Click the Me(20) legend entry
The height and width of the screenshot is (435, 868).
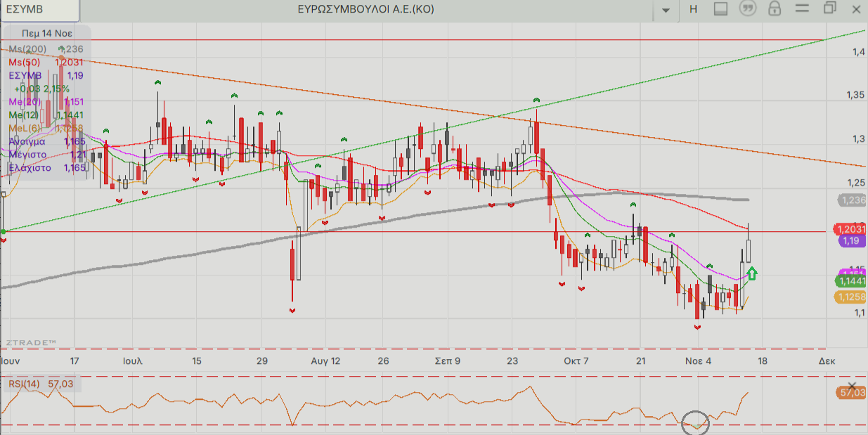pyautogui.click(x=46, y=101)
